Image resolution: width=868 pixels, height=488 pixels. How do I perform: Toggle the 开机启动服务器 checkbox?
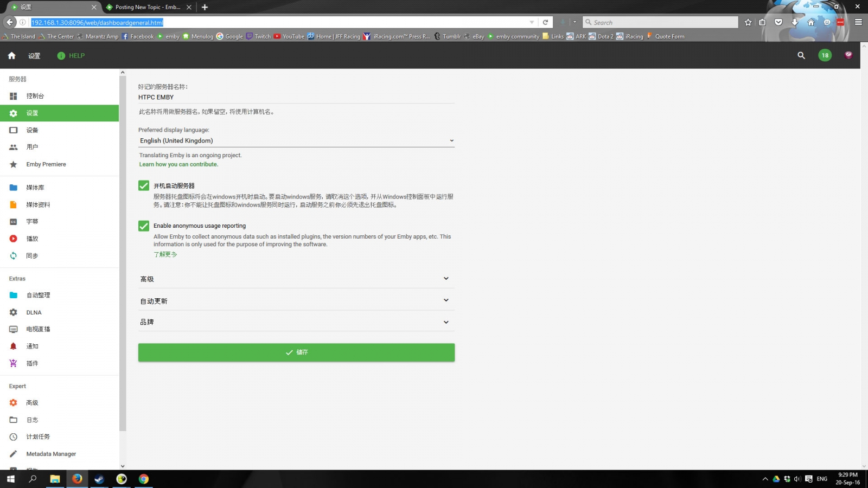pyautogui.click(x=144, y=185)
